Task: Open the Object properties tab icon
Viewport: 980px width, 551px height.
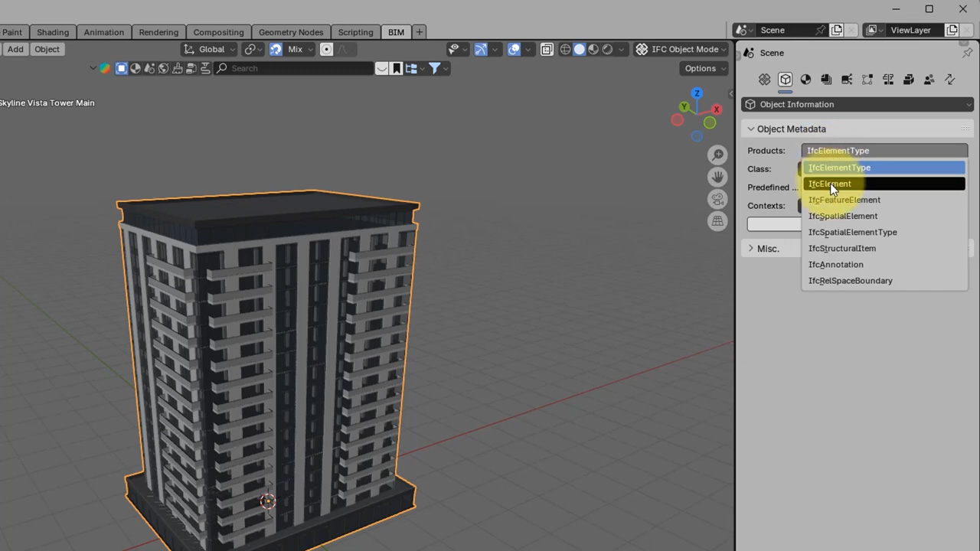Action: [x=786, y=79]
